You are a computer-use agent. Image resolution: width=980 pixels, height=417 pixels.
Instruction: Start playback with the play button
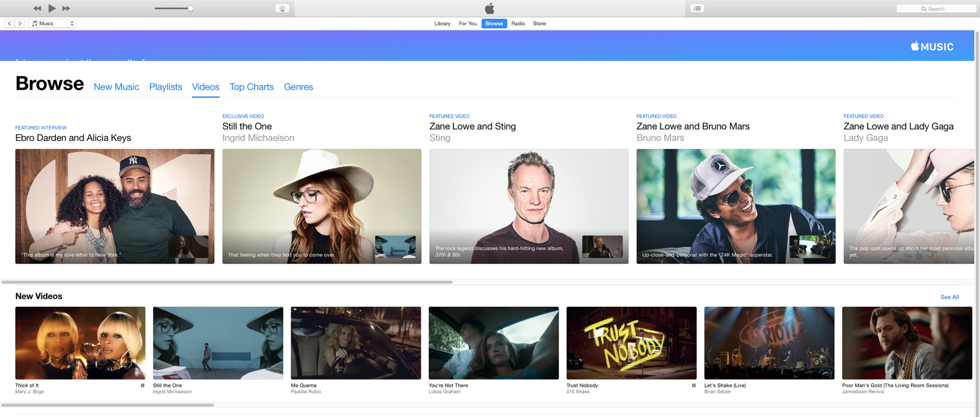tap(52, 8)
